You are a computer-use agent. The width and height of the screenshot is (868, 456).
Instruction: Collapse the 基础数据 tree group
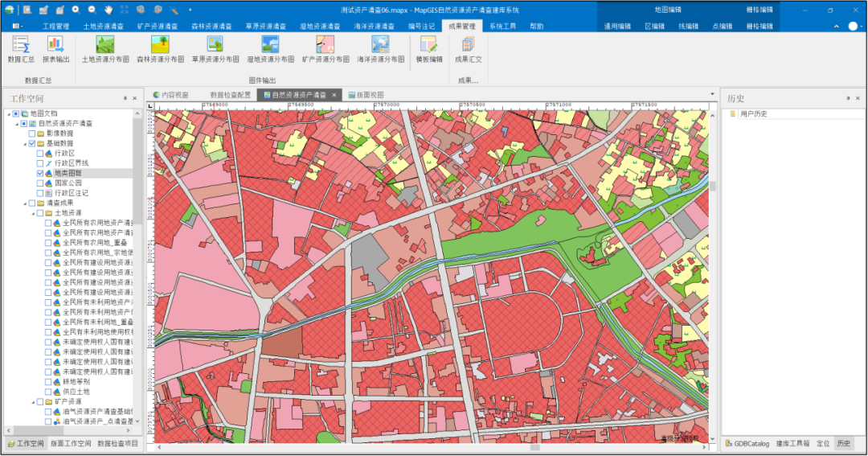tap(24, 143)
